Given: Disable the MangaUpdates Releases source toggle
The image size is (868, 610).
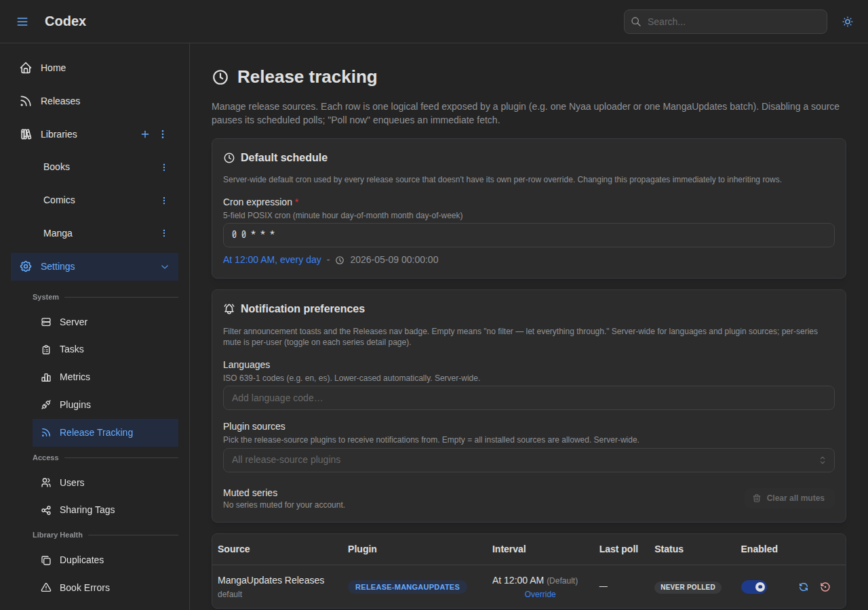Looking at the screenshot, I should 754,587.
